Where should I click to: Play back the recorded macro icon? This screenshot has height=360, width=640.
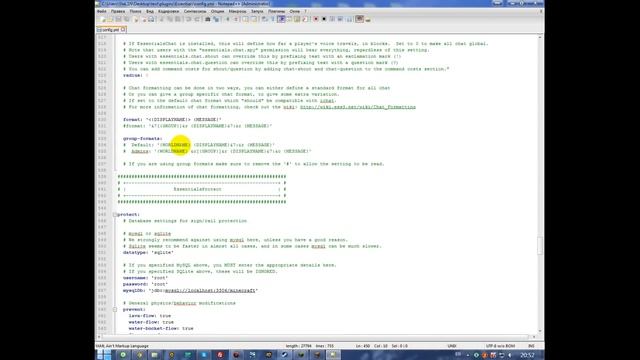coord(332,19)
